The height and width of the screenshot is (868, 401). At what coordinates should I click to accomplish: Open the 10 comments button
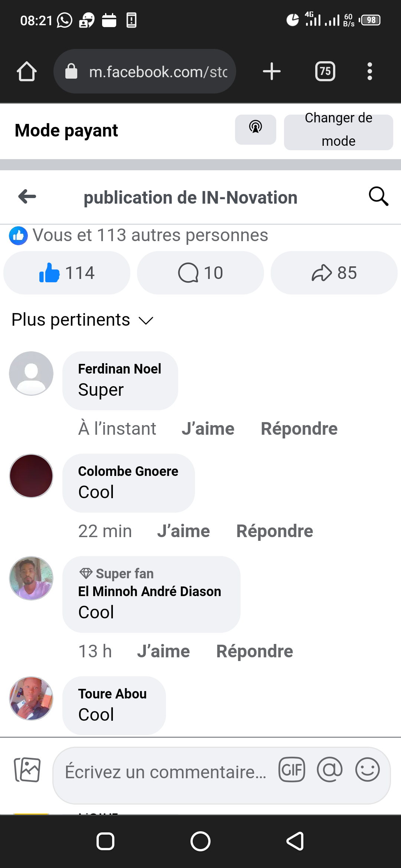[200, 273]
